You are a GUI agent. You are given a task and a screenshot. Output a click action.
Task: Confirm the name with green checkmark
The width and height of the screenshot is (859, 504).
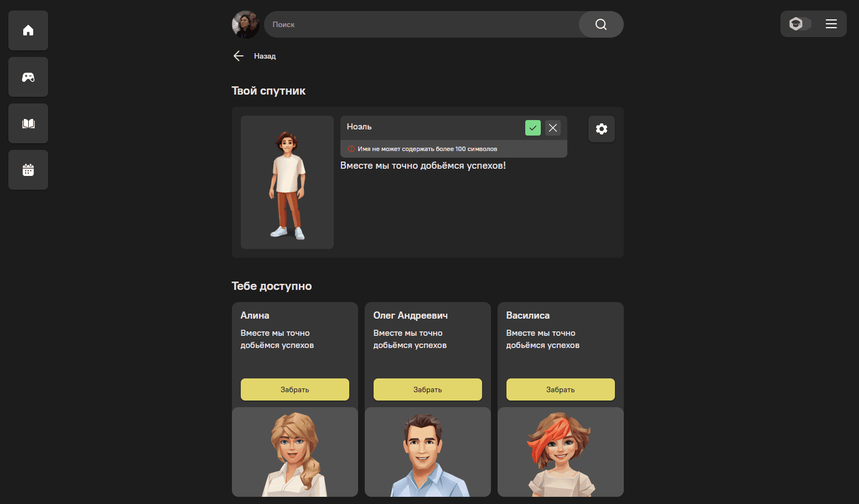pyautogui.click(x=532, y=128)
